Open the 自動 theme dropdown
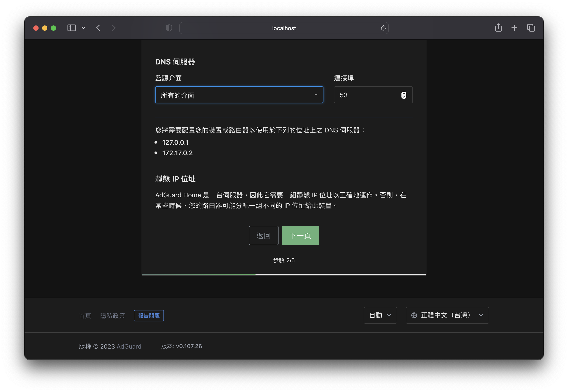 (380, 315)
